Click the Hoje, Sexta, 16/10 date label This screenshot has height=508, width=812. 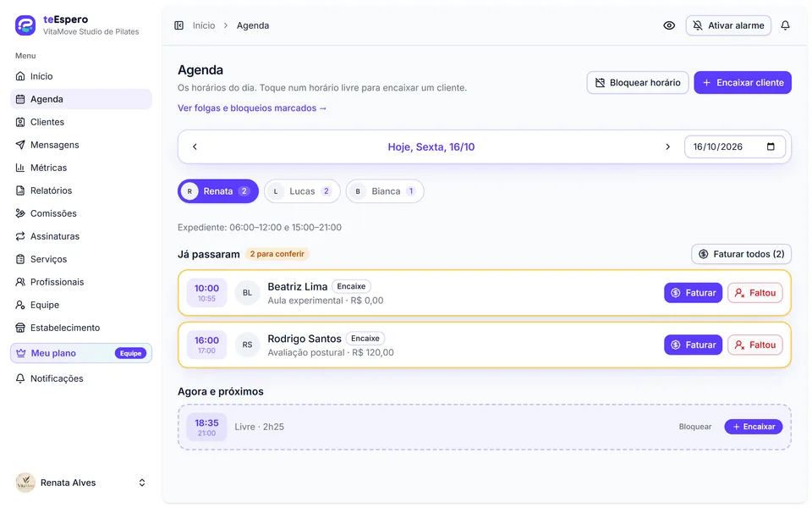point(431,146)
